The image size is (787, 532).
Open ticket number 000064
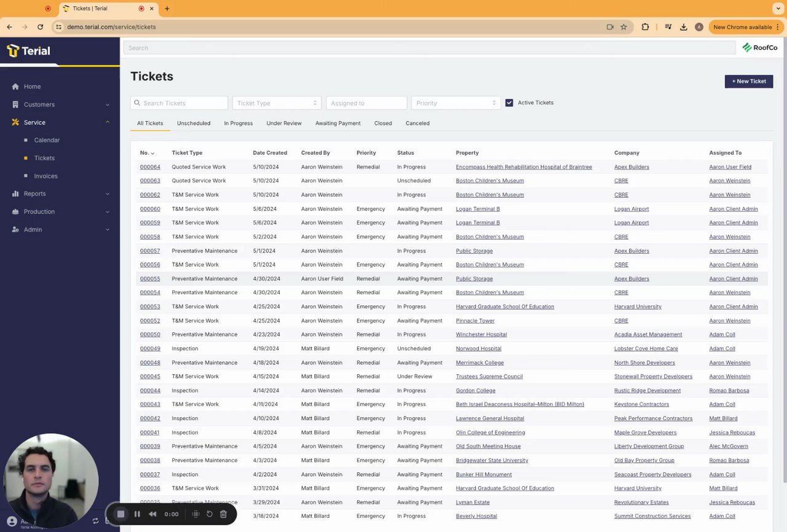click(x=150, y=167)
